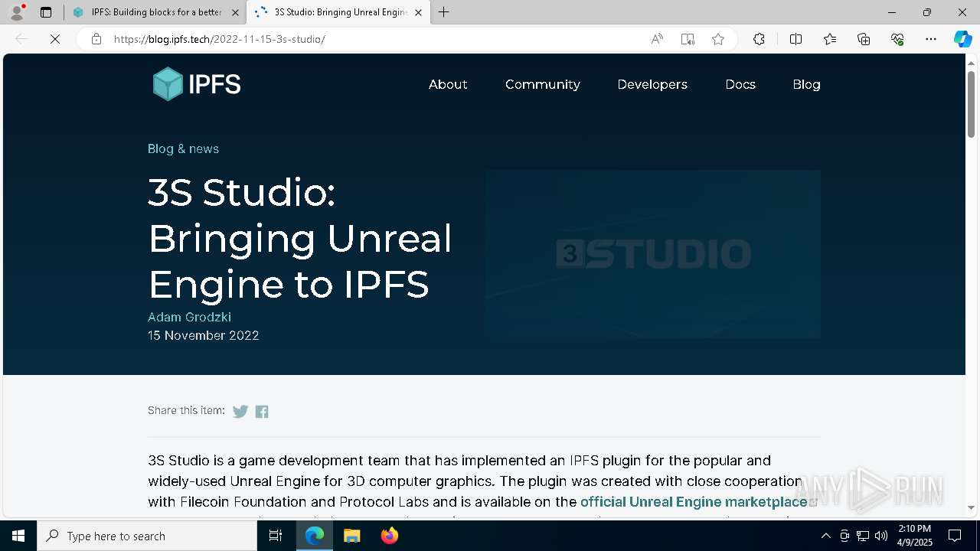Open the Edge profile icon
The width and height of the screenshot is (980, 551).
[x=17, y=12]
